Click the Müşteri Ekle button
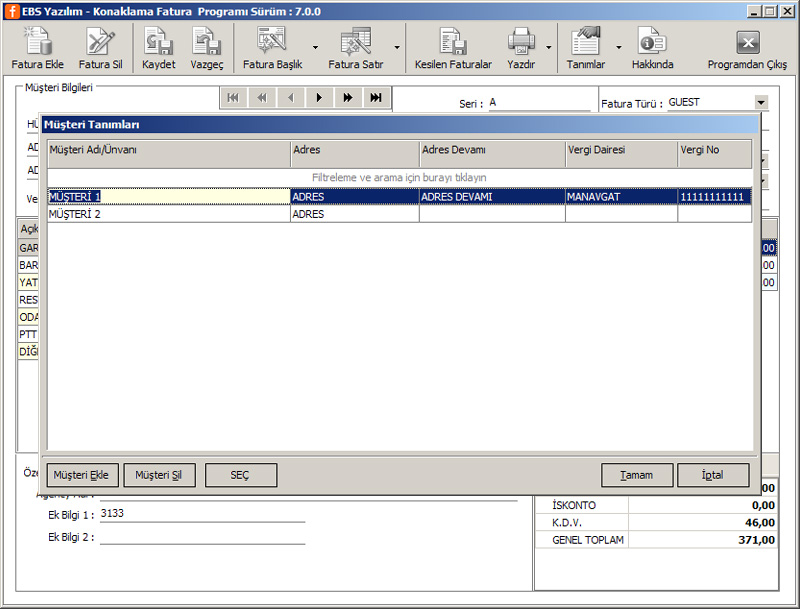The width and height of the screenshot is (800, 609). 82,475
